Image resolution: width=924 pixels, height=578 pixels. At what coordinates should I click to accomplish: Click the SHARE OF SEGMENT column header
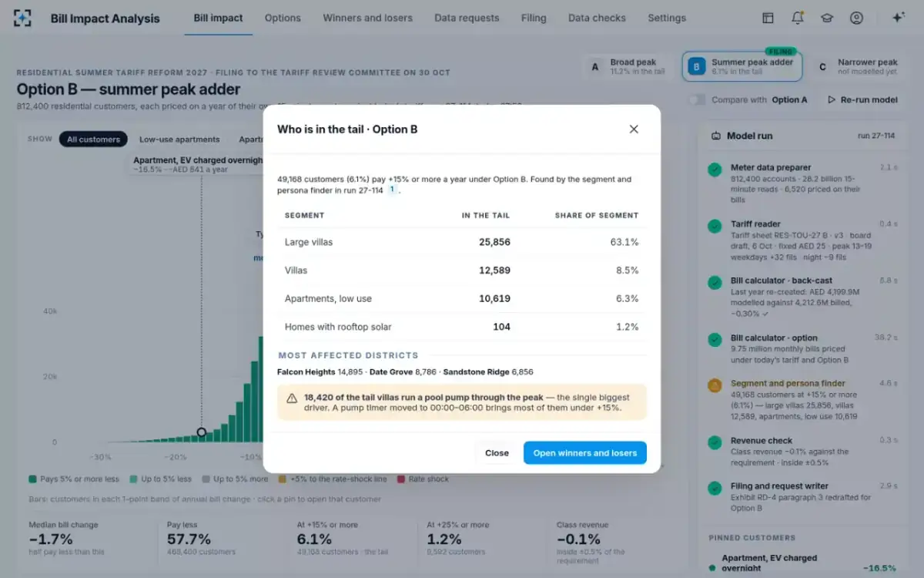coord(597,216)
